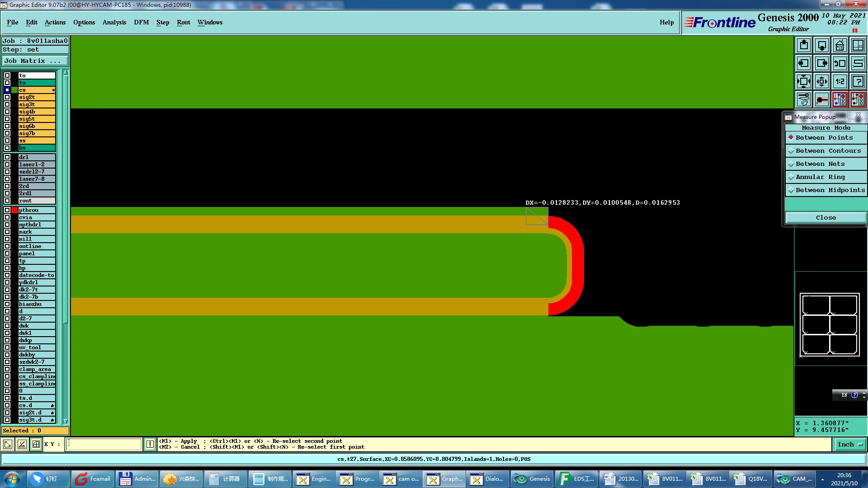Toggle the drl layer checkbox
Image resolution: width=868 pixels, height=488 pixels.
tap(7, 157)
